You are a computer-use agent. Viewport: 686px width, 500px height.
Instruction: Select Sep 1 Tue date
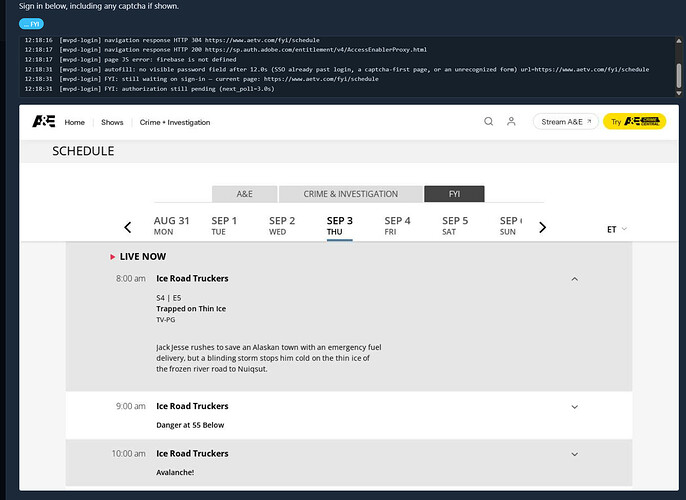(224, 226)
